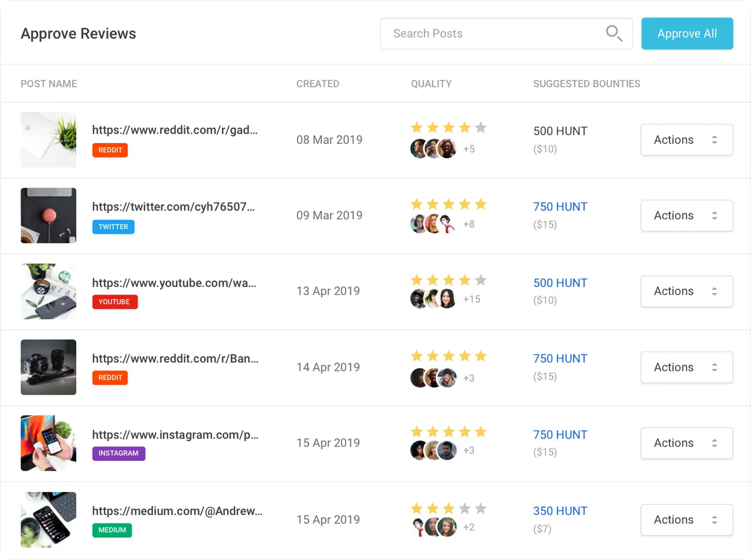Open the twitter.com/cyh76507 post link

(x=174, y=206)
